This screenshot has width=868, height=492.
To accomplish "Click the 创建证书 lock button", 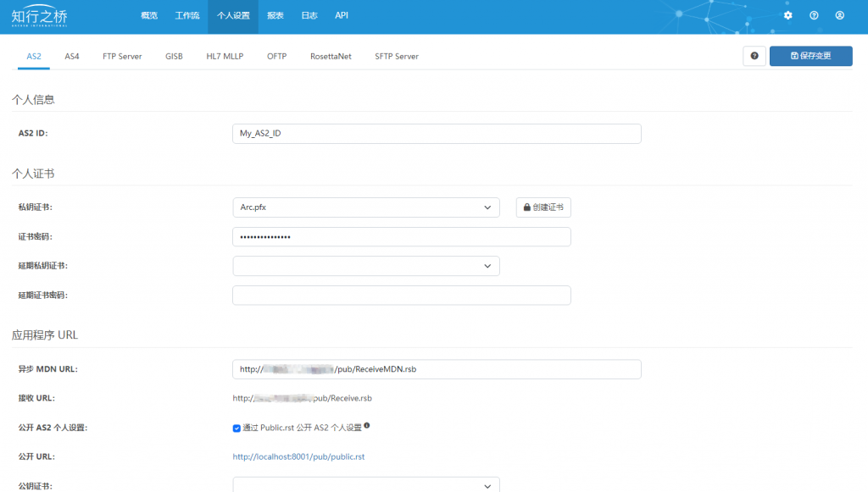I will 543,207.
